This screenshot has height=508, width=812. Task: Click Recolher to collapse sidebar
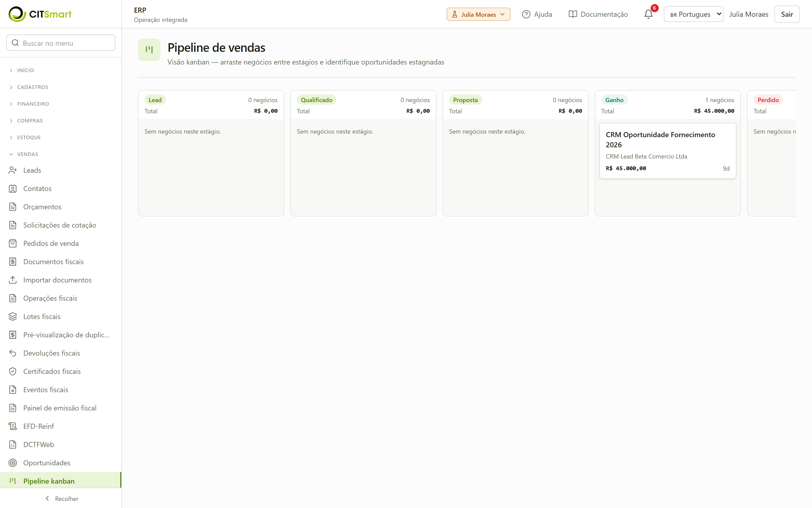(x=62, y=499)
